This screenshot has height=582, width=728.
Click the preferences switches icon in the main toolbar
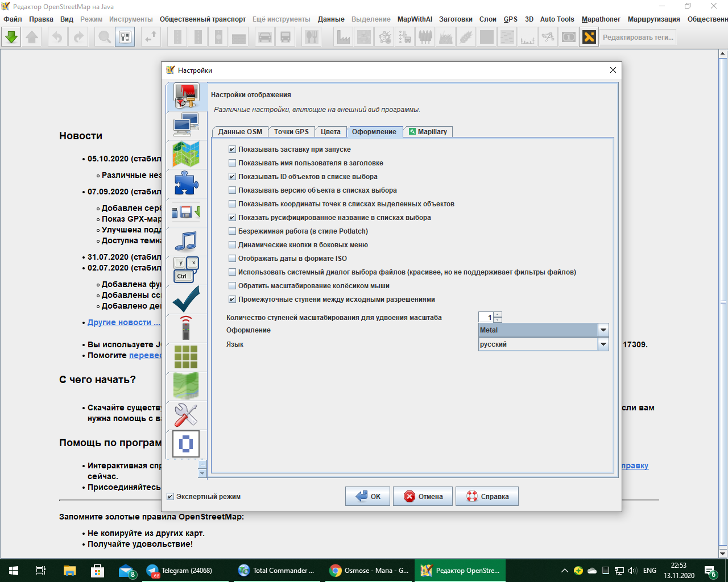(x=125, y=38)
